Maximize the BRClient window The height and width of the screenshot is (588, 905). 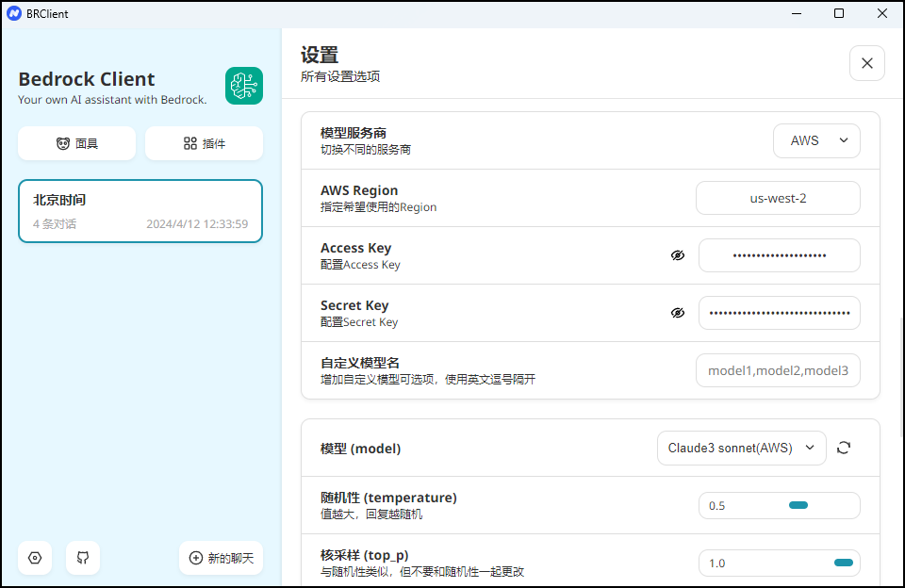coord(839,13)
